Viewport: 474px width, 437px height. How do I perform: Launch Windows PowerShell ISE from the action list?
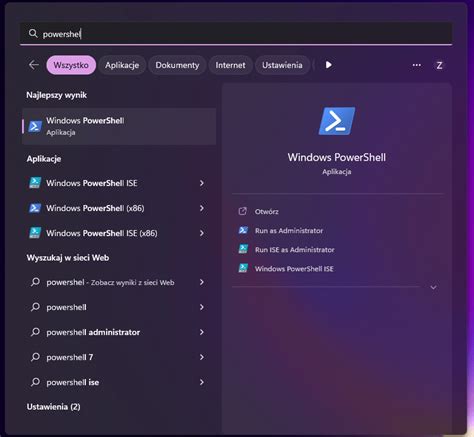click(294, 268)
